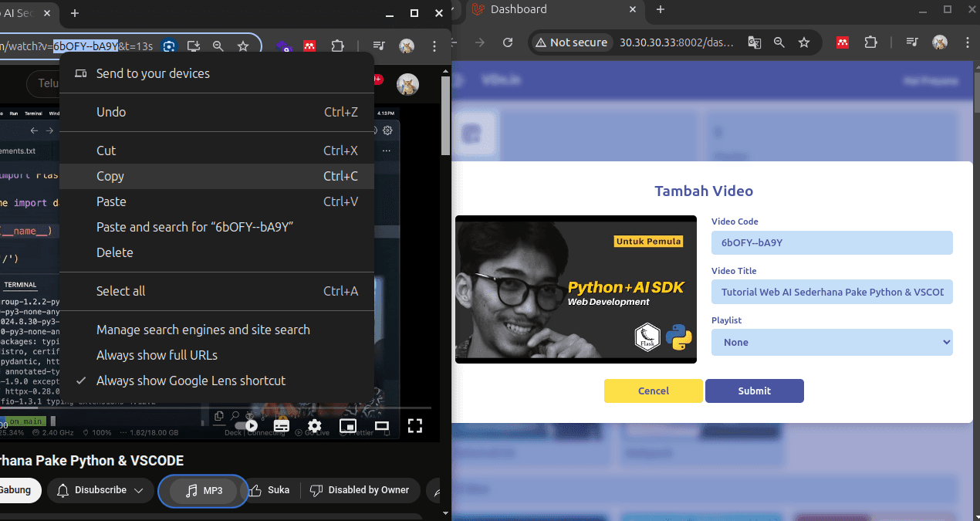Select Copy from the context menu
980x521 pixels.
[110, 176]
